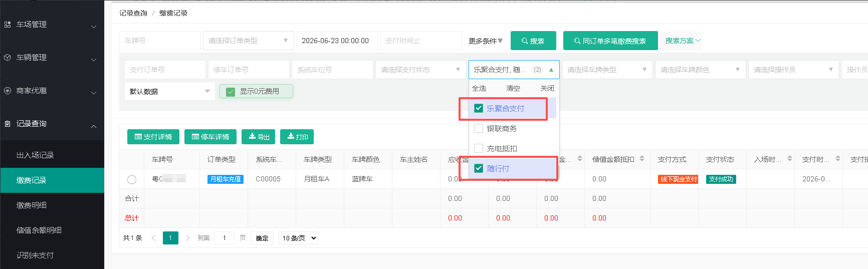Click the 线下现金支付 tag
The image size is (868, 269).
tap(678, 179)
